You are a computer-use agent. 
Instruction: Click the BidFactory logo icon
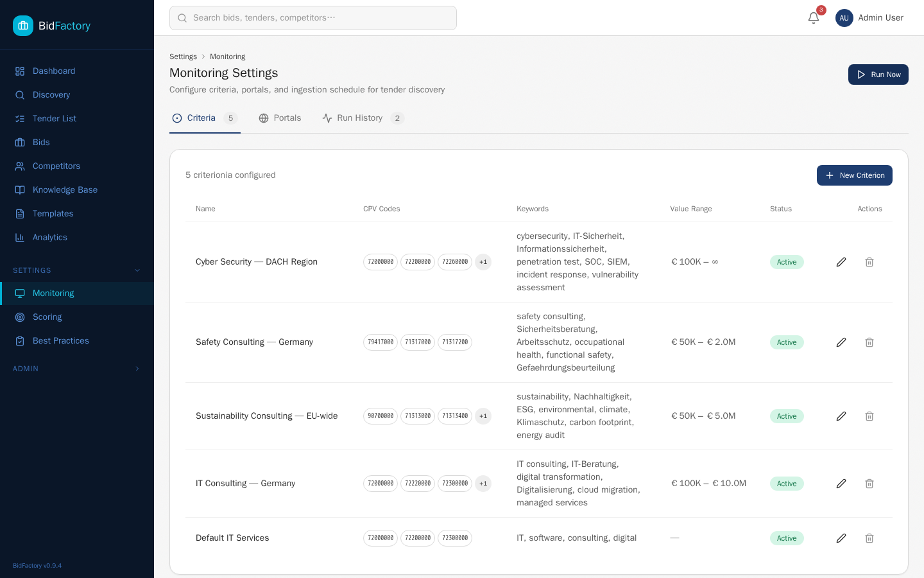tap(23, 26)
